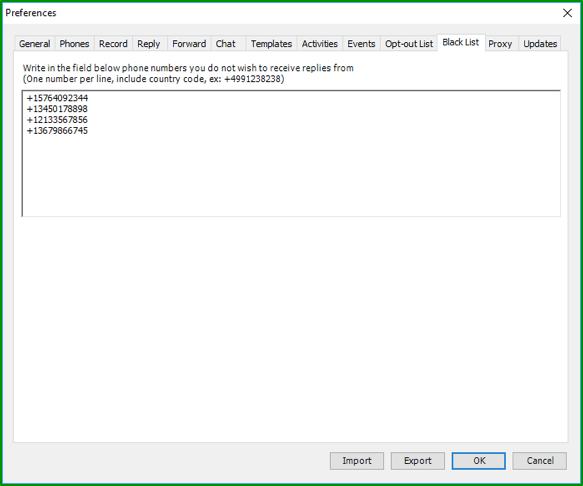Click the Import button

tap(357, 461)
